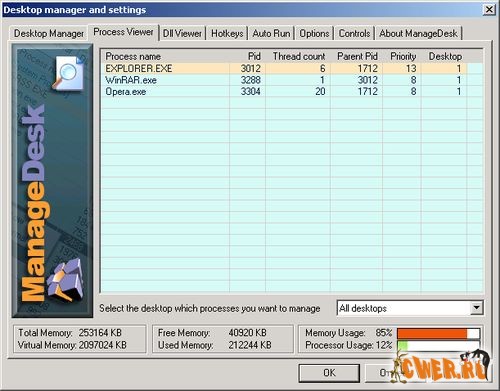Click the Processor Usage 12% label
Screen dimensions: 500x391
tap(349, 345)
